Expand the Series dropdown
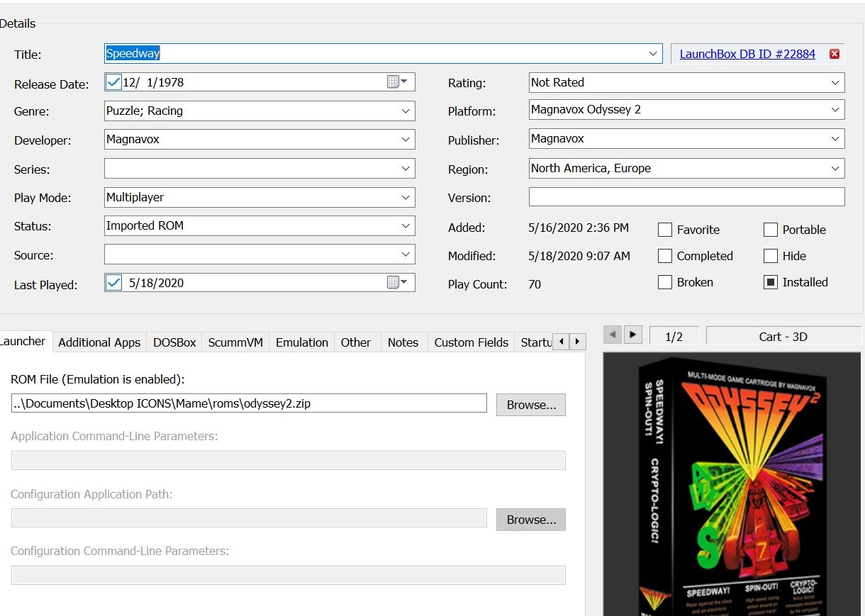This screenshot has width=865, height=616. pyautogui.click(x=406, y=169)
